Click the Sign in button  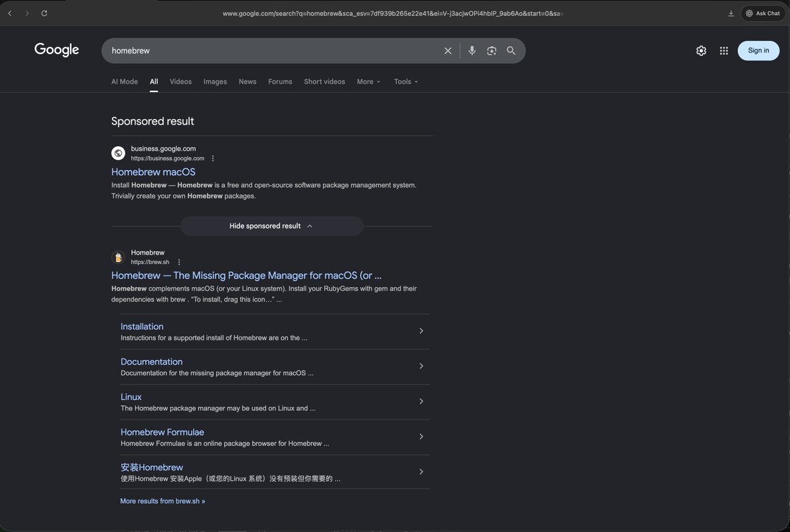[x=758, y=50]
